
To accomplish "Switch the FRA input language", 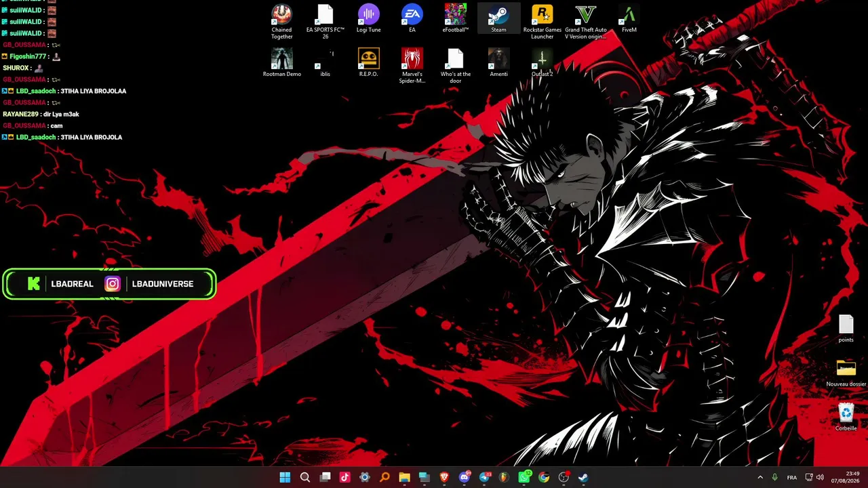I will 792,477.
